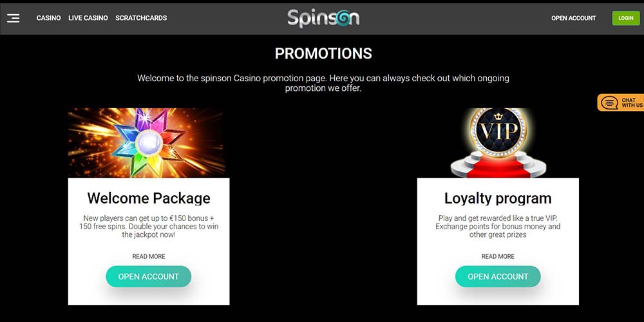
Task: Select Scratchcards in the top navigation
Action: (x=141, y=18)
